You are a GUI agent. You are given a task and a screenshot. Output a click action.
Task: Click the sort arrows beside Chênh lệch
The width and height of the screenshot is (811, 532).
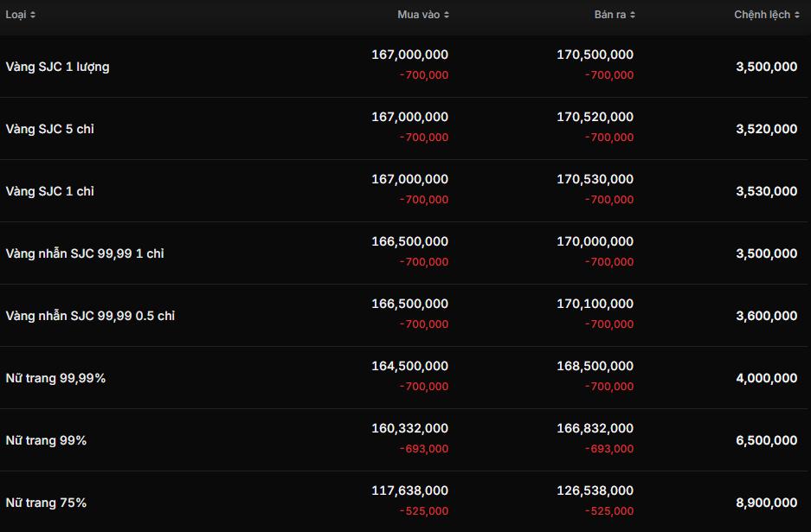(x=797, y=15)
